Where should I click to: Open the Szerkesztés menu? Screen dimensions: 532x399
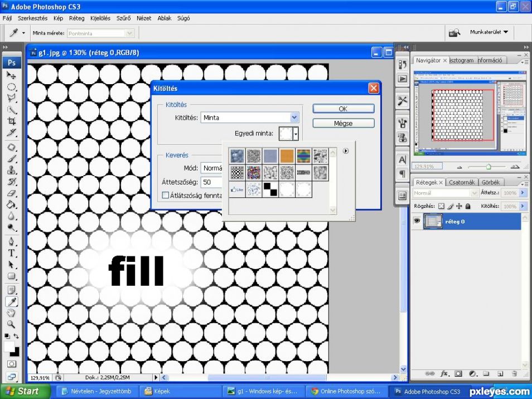point(32,18)
